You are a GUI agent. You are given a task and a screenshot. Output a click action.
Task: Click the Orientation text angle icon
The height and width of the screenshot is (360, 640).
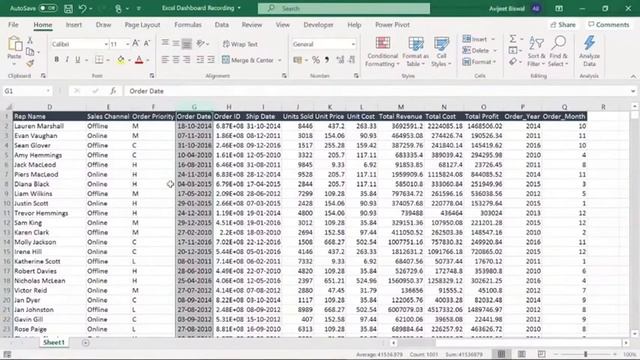[x=200, y=43]
